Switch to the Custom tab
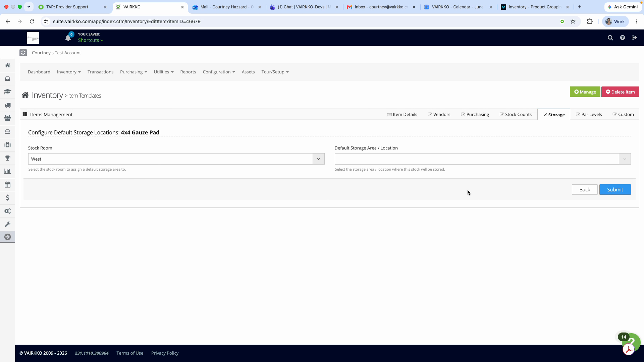 pos(623,114)
